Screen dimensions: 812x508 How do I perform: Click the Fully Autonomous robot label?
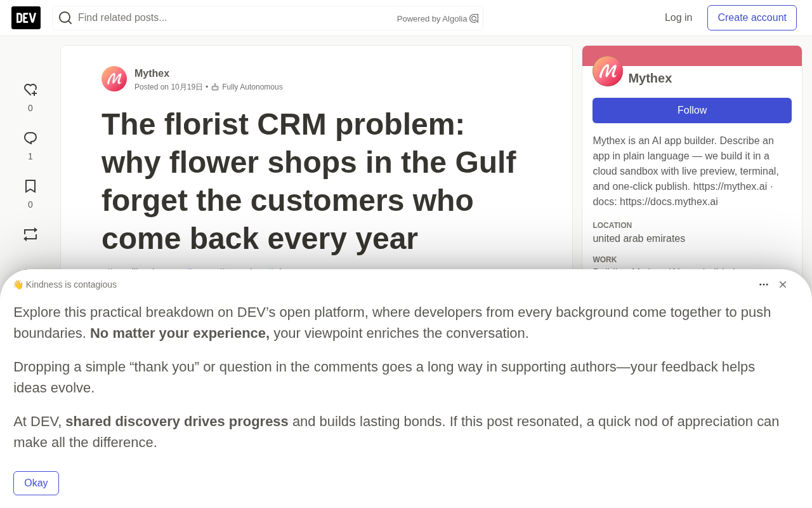pyautogui.click(x=247, y=87)
